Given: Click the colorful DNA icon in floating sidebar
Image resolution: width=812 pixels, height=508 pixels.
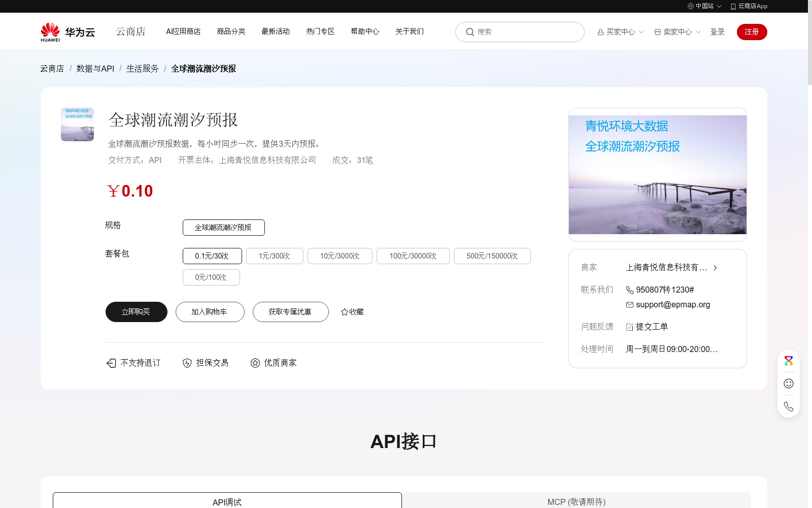Looking at the screenshot, I should point(788,361).
